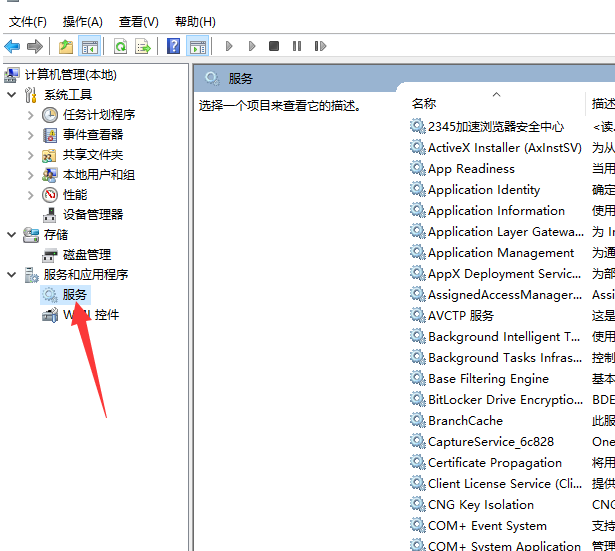Click the Pause Service icon

pos(297,46)
